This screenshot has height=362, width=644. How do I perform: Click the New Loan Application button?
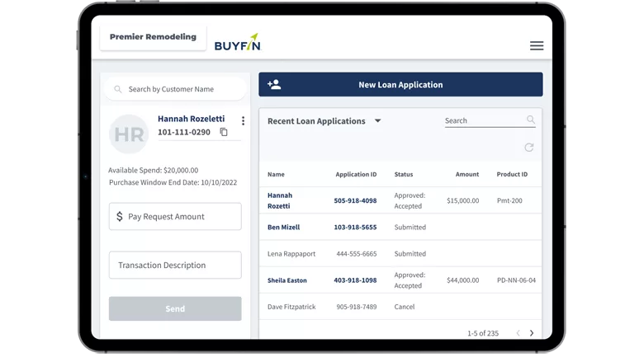400,85
